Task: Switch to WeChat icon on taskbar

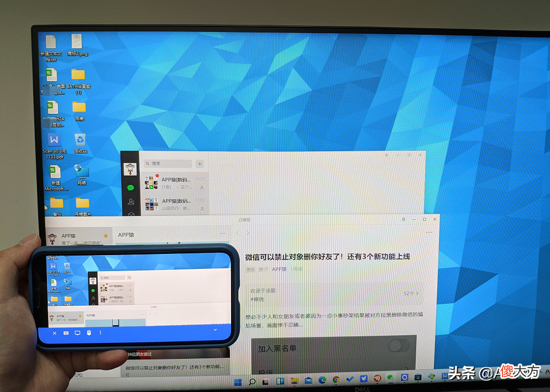Action: [390, 378]
